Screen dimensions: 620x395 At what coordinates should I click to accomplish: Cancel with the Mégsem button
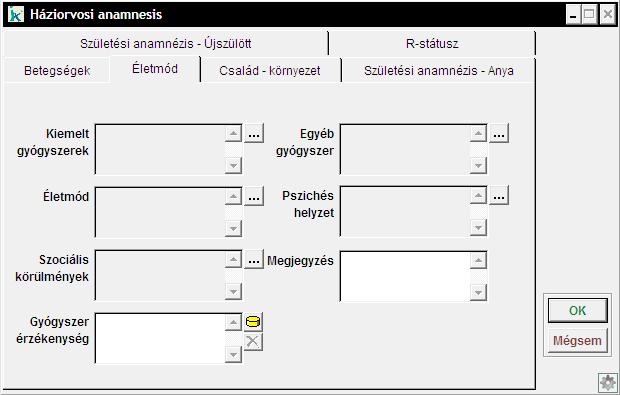[577, 340]
